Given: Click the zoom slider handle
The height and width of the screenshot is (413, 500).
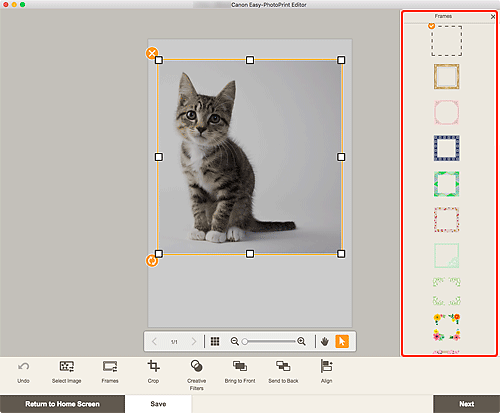Looking at the screenshot, I should point(245,342).
